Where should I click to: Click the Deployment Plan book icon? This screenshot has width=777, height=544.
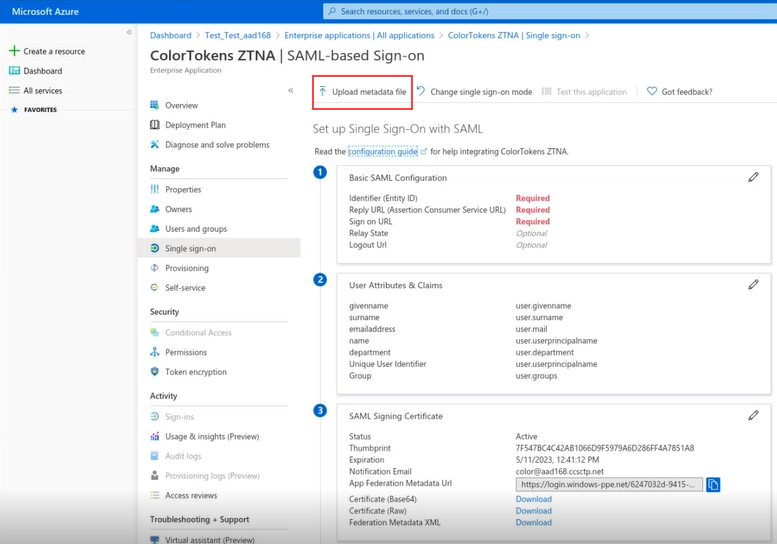[x=155, y=125]
